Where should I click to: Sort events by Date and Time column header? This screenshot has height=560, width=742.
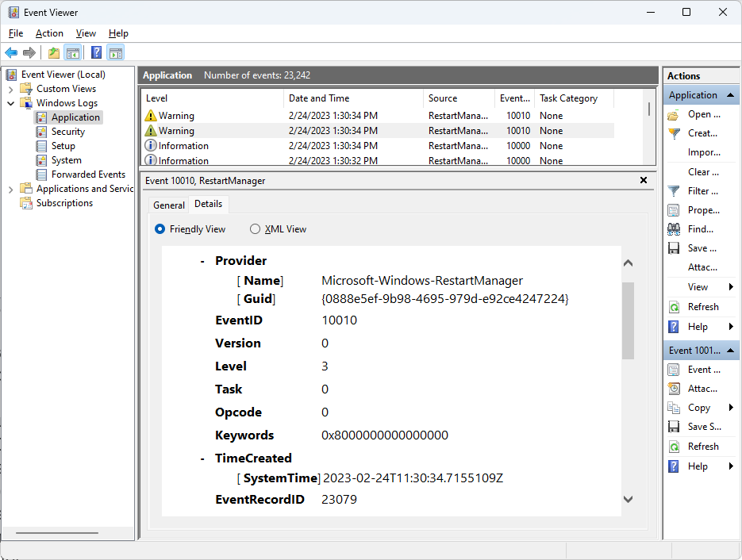click(x=353, y=98)
